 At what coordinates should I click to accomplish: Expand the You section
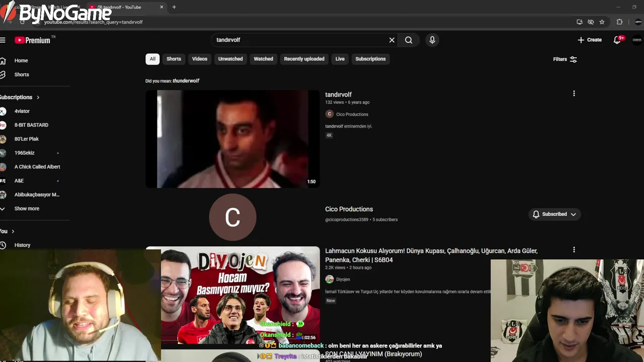click(8, 231)
